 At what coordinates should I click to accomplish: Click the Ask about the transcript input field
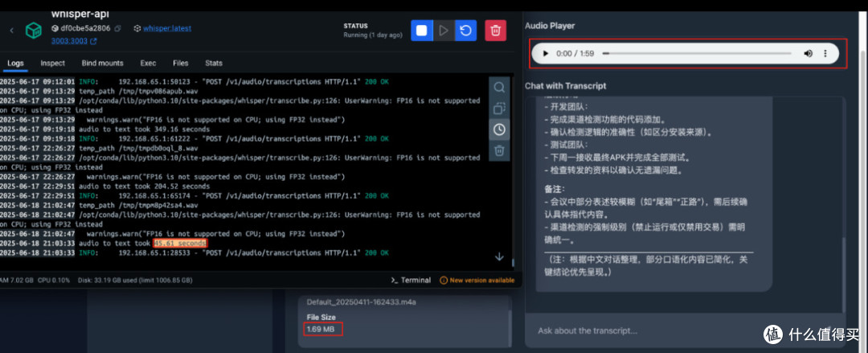tap(685, 330)
